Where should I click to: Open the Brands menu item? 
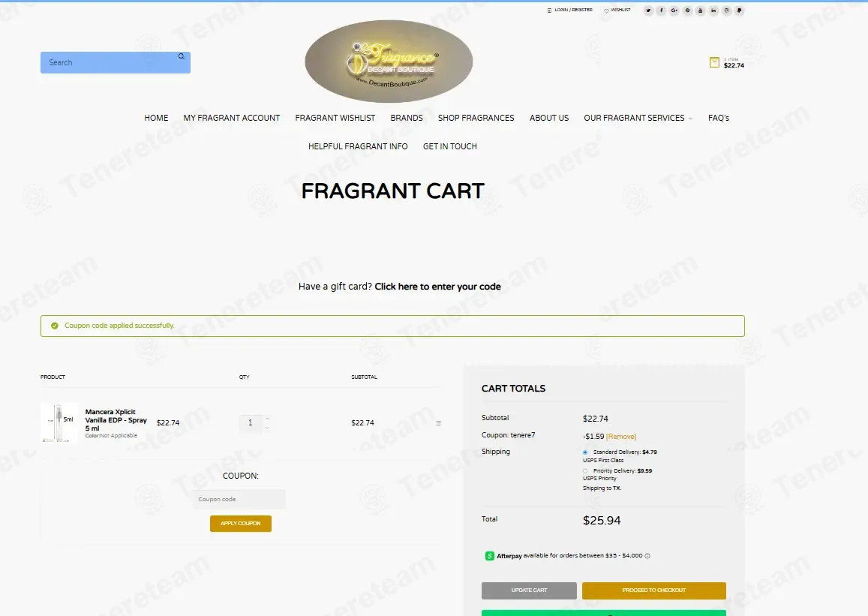click(407, 118)
